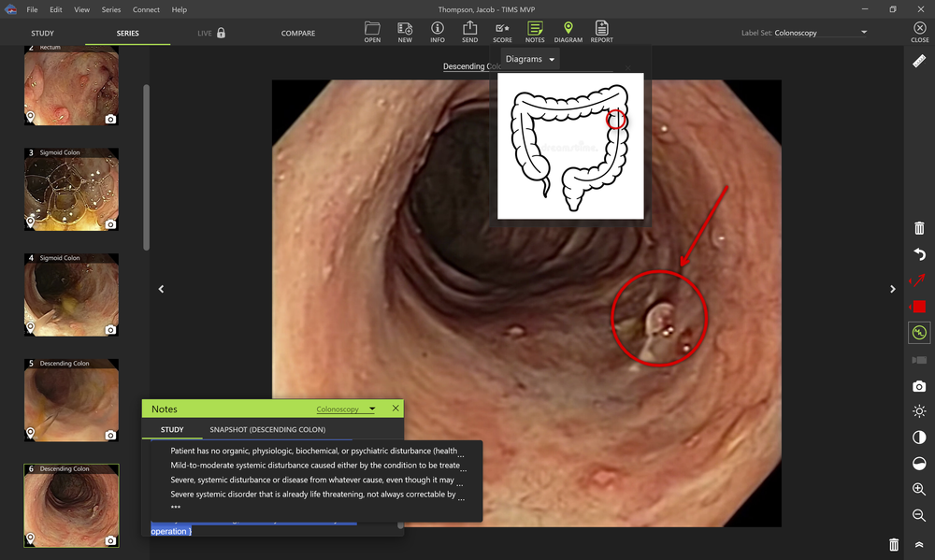Screen dimensions: 935x560
Task: Change the Label Set dropdown selection
Action: tap(862, 32)
